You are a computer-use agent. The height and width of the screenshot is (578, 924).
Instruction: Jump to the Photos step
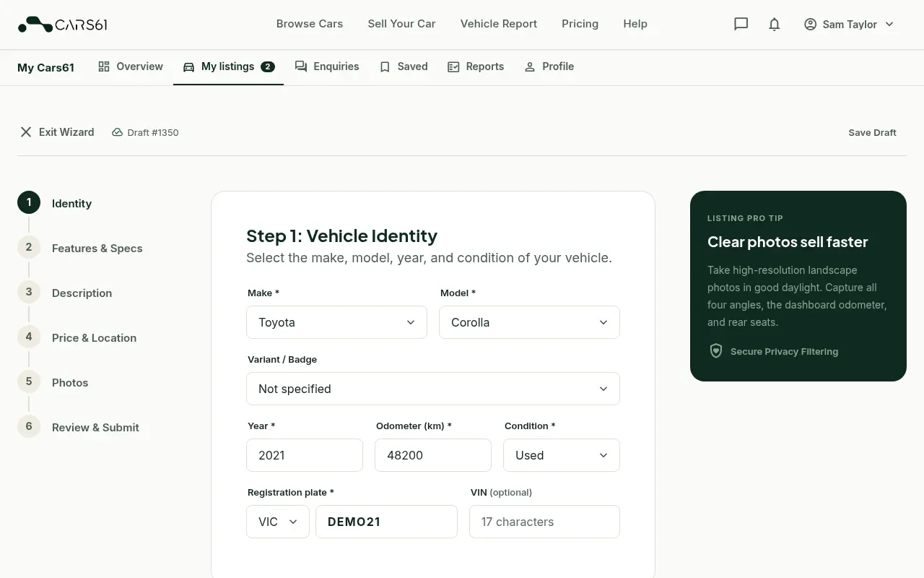(70, 382)
